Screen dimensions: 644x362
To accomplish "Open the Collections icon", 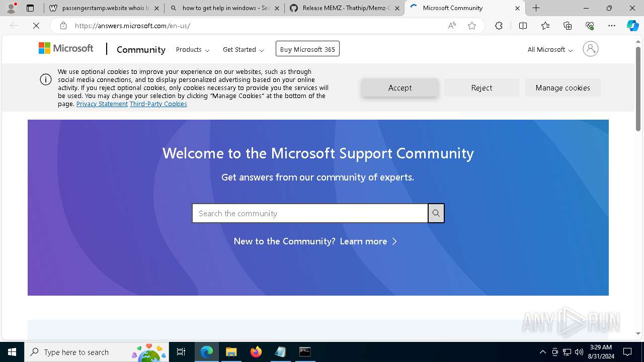I will pos(568,26).
